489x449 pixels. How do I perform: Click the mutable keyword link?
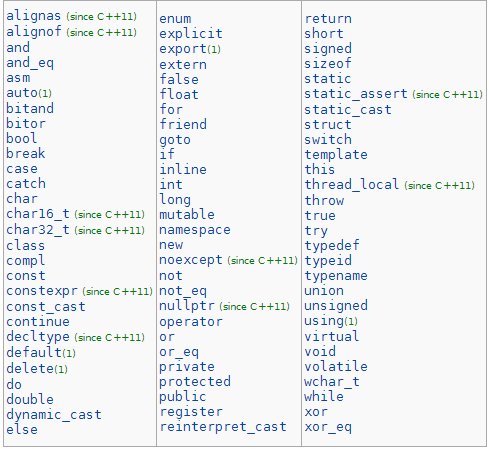click(x=187, y=214)
